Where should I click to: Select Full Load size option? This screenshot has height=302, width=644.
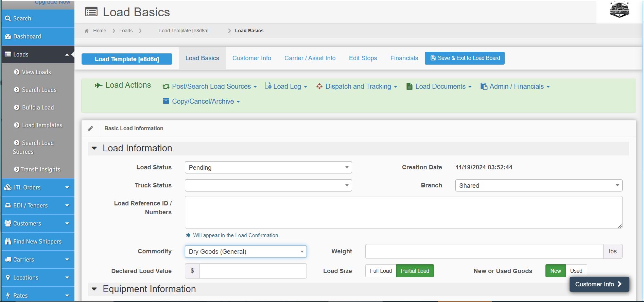tap(381, 271)
